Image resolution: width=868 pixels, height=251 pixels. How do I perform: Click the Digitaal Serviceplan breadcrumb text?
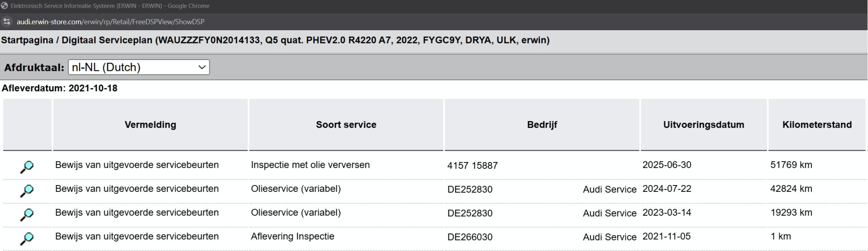click(x=107, y=40)
